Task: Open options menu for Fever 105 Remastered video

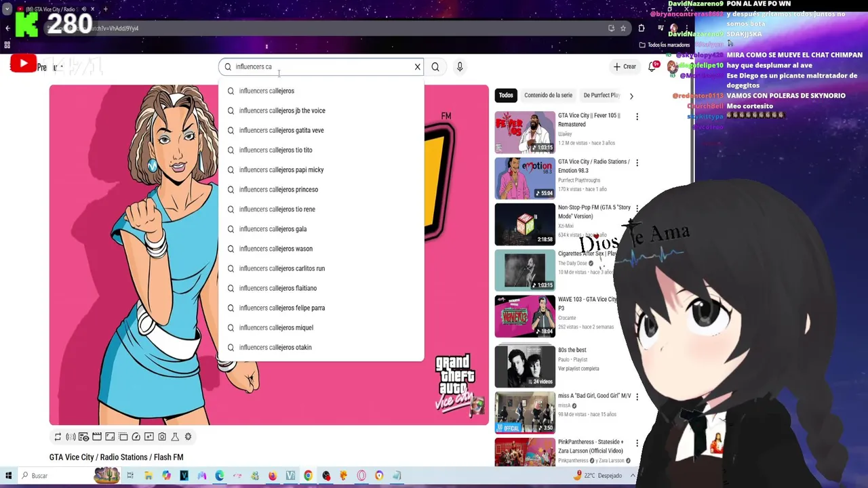Action: [x=637, y=117]
